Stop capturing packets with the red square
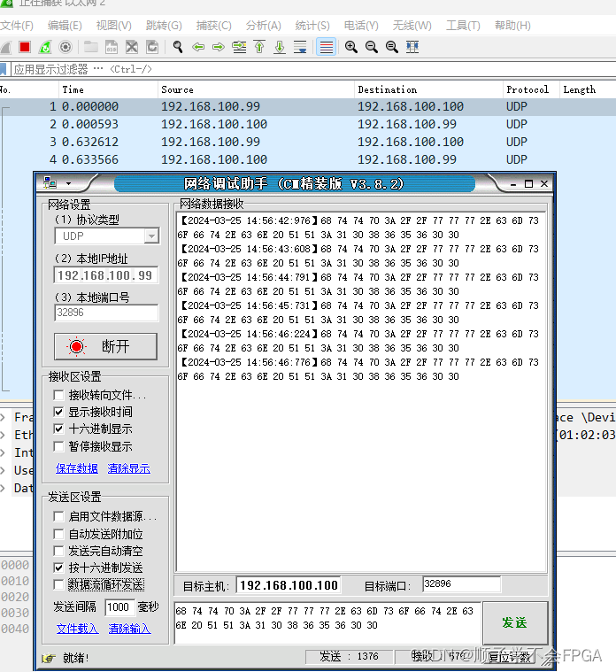 (25, 47)
